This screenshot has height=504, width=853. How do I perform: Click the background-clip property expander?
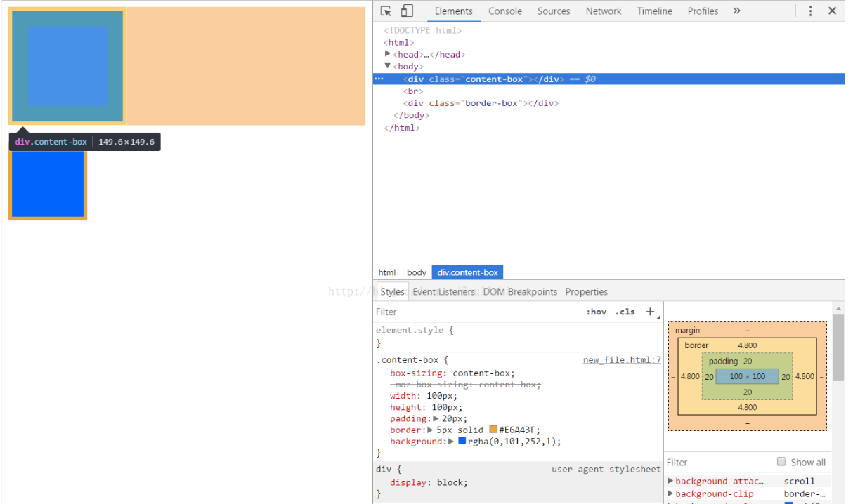[x=671, y=493]
